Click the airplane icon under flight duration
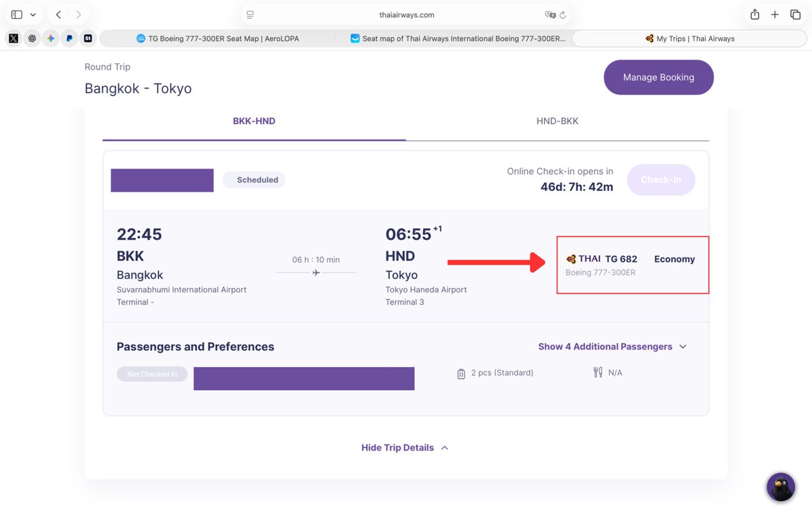The width and height of the screenshot is (812, 508). 316,273
